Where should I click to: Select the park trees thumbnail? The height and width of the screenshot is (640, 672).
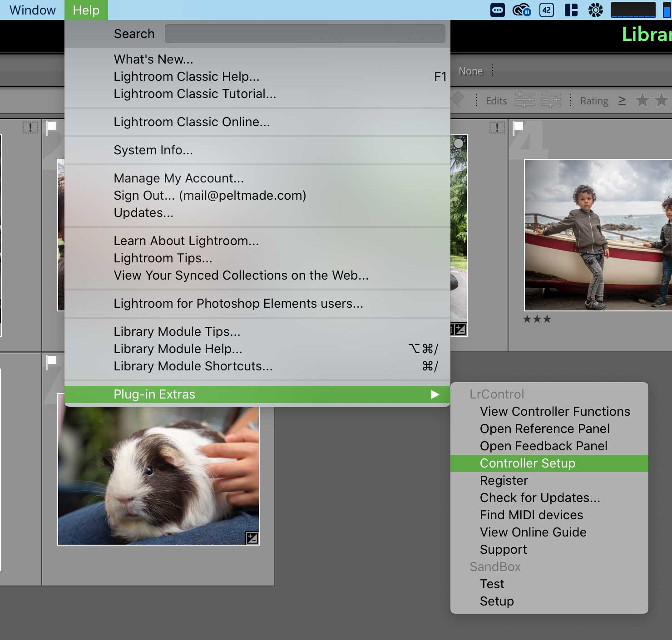(459, 235)
